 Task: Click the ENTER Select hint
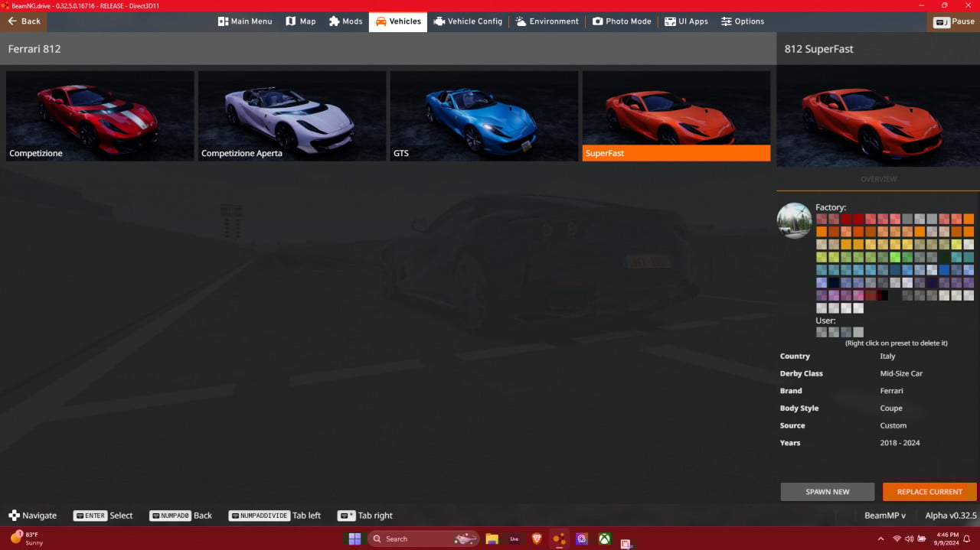tap(103, 516)
